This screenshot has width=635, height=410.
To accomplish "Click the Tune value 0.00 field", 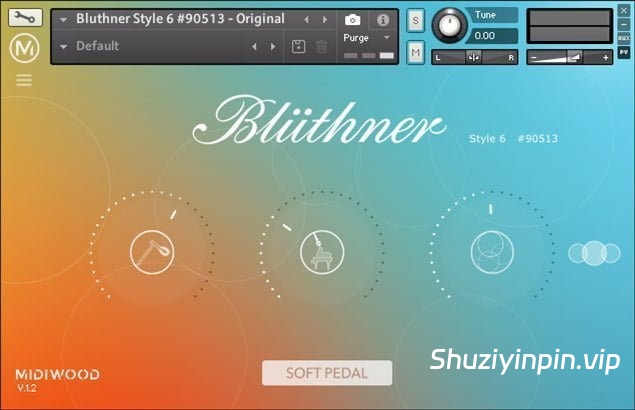I will coord(492,36).
